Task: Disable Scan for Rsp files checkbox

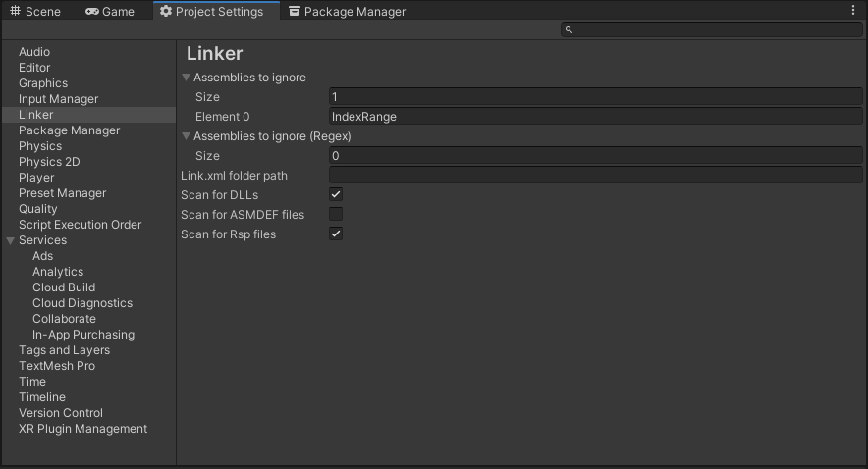Action: (x=336, y=234)
